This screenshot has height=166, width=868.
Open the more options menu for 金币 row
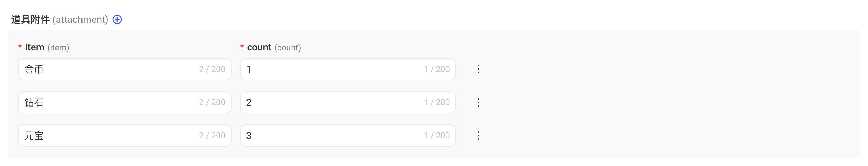click(x=478, y=69)
